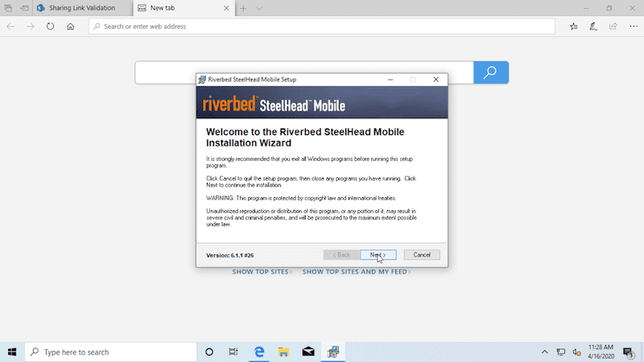Focus the Search or enter web address bar
Viewport: 644px width, 362px height.
tap(321, 27)
